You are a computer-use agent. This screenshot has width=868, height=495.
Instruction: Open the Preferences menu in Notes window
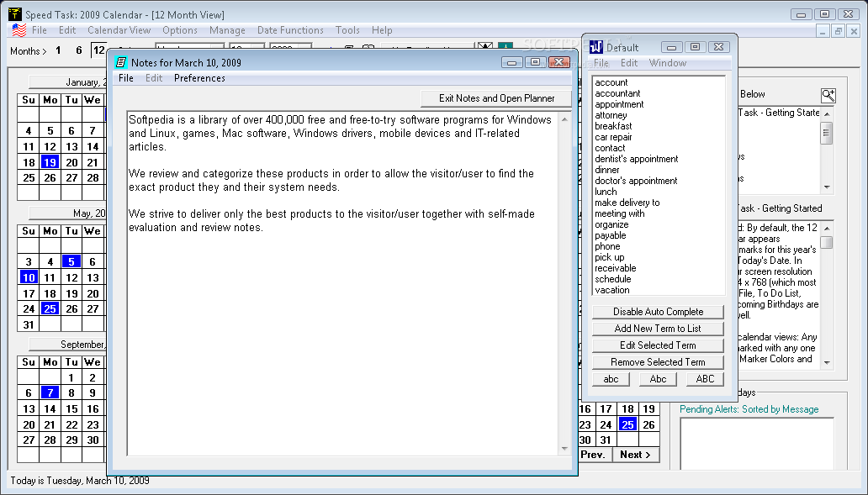tap(199, 78)
